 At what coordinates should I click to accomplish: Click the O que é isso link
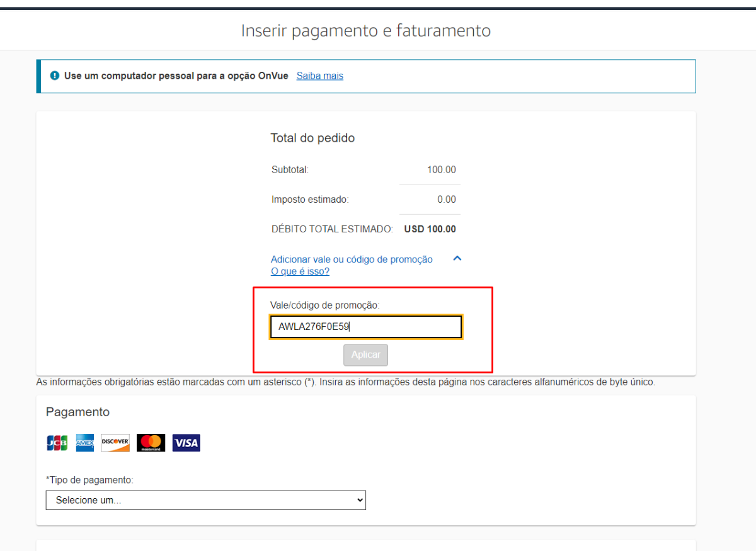click(300, 271)
